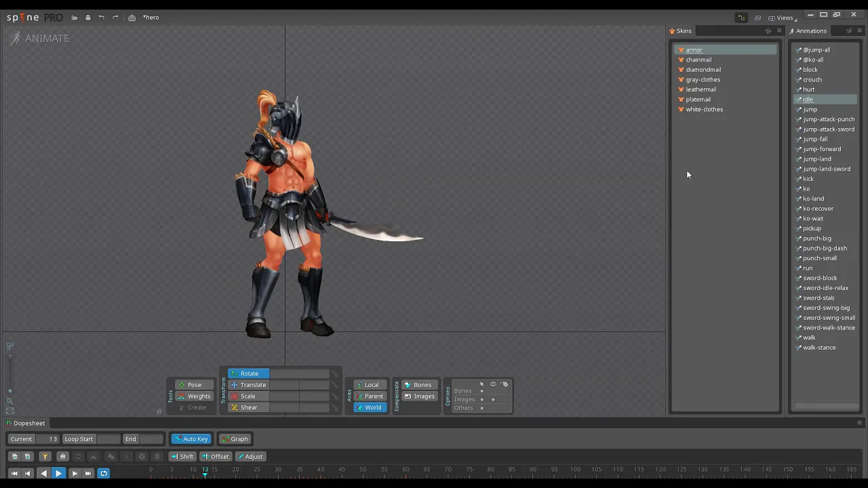The height and width of the screenshot is (488, 868).
Task: Toggle Bones compensation
Action: pyautogui.click(x=419, y=385)
